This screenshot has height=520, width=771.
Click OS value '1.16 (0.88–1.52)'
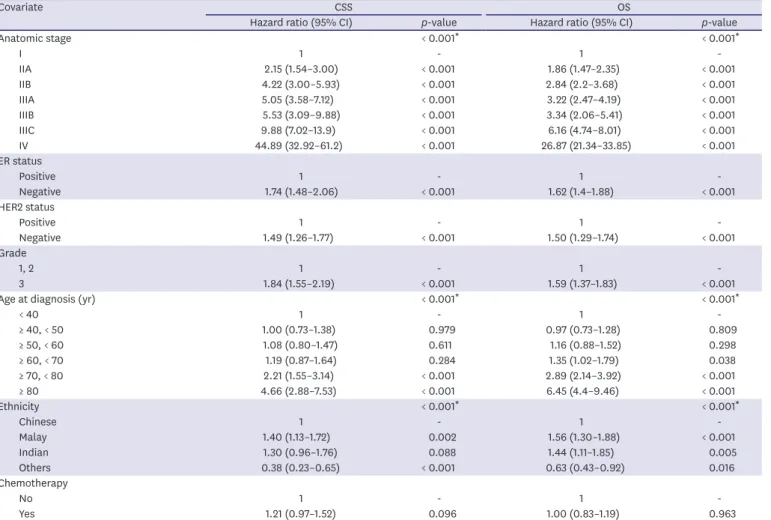click(585, 345)
